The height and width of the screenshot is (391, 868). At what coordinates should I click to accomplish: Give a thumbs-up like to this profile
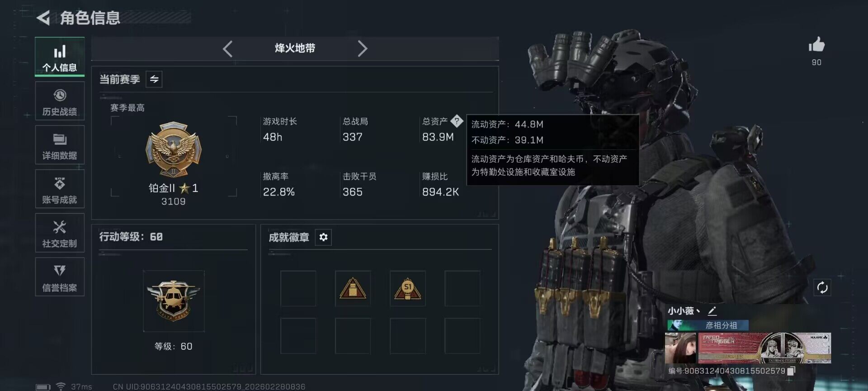(816, 45)
